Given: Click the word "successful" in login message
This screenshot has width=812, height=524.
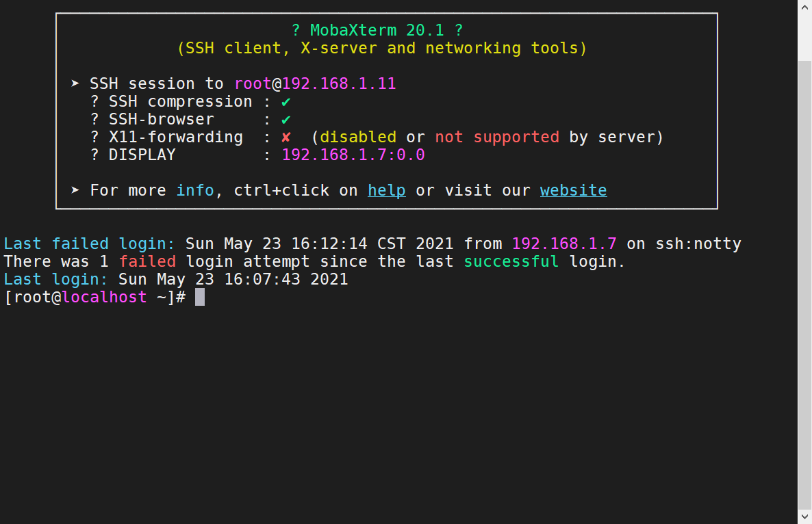Looking at the screenshot, I should point(511,261).
